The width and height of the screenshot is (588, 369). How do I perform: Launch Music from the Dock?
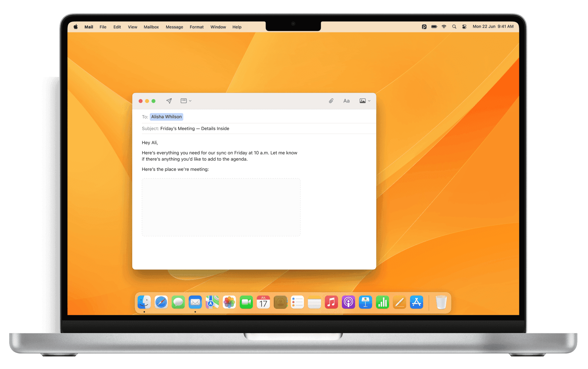tap(331, 302)
